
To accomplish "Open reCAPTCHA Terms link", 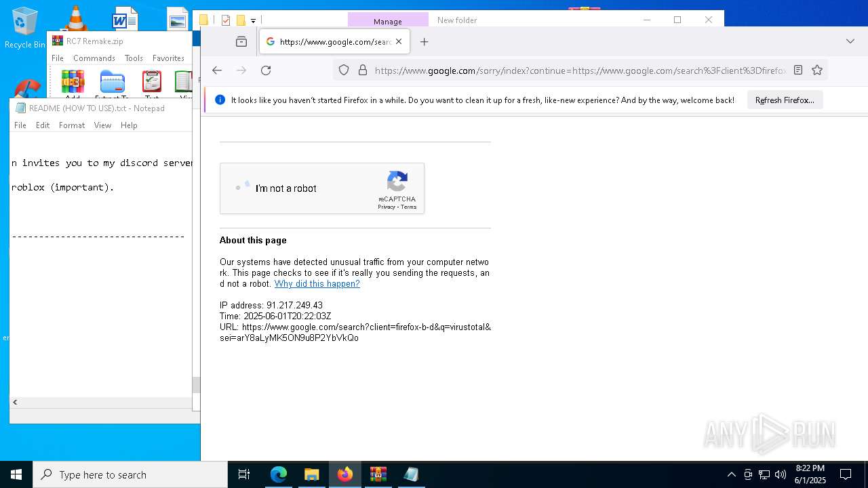I will point(408,207).
